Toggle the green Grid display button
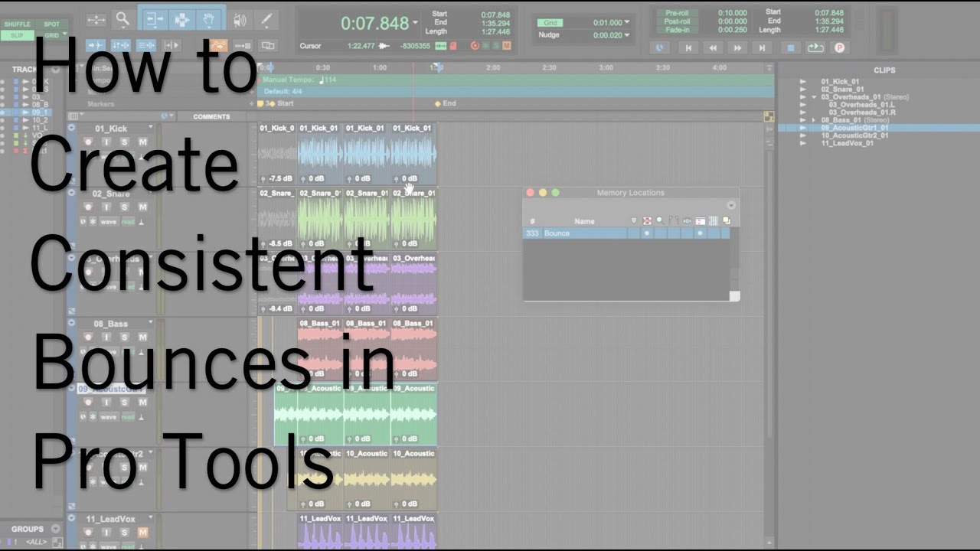This screenshot has width=980, height=551. (x=552, y=23)
